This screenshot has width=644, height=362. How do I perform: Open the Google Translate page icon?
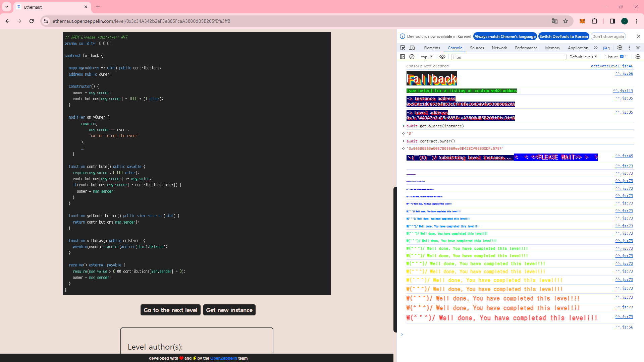click(555, 21)
